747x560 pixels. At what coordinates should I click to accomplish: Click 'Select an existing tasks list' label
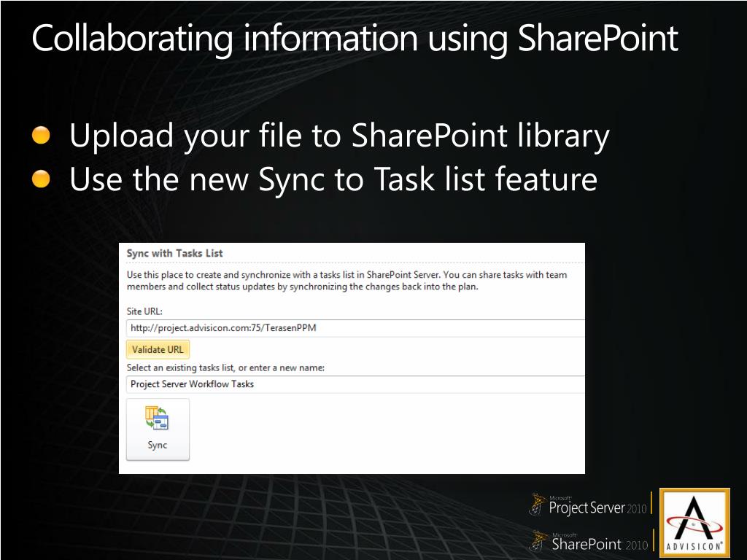(x=225, y=367)
